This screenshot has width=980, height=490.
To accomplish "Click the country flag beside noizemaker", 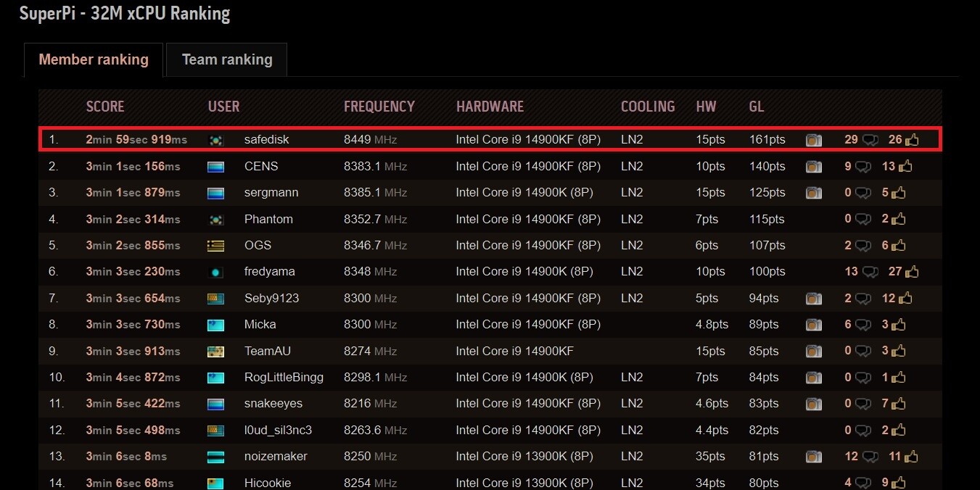I will tap(216, 457).
